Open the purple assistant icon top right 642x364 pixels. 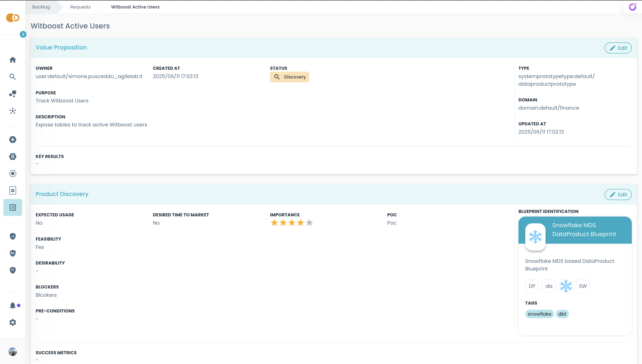pyautogui.click(x=633, y=7)
